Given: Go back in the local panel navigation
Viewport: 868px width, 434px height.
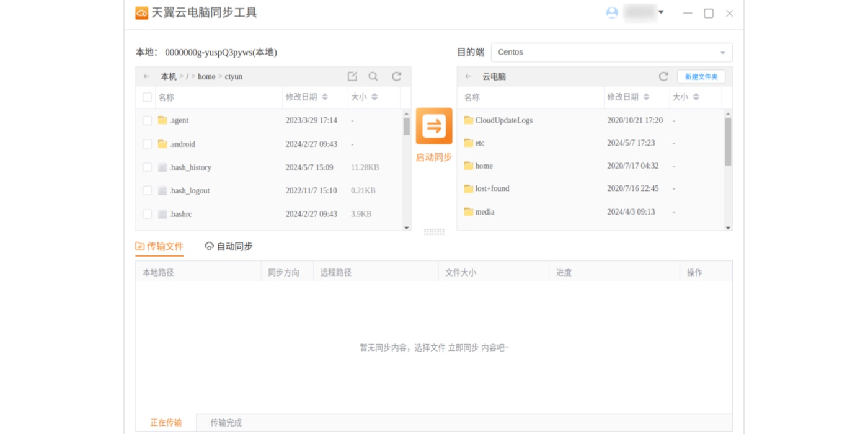Looking at the screenshot, I should [146, 76].
